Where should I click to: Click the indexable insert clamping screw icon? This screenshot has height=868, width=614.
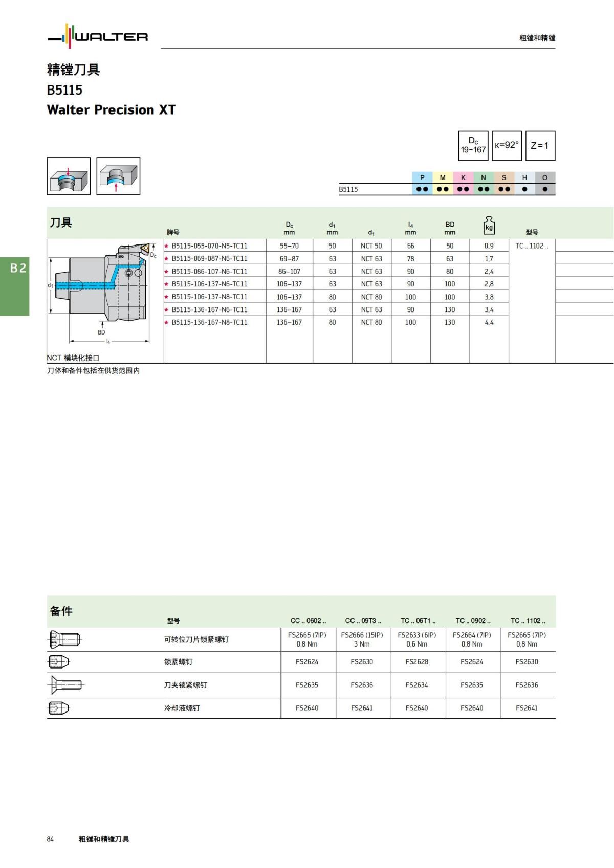[x=64, y=639]
